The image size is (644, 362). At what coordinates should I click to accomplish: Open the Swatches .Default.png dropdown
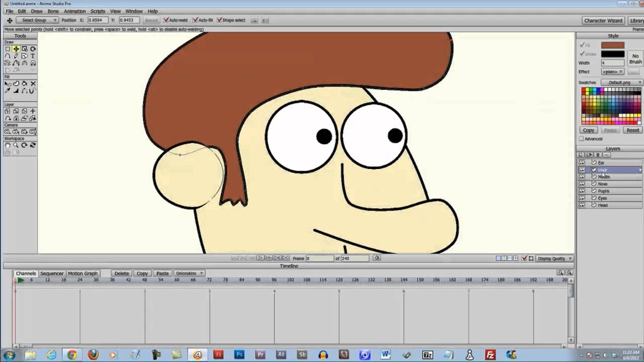tap(622, 82)
